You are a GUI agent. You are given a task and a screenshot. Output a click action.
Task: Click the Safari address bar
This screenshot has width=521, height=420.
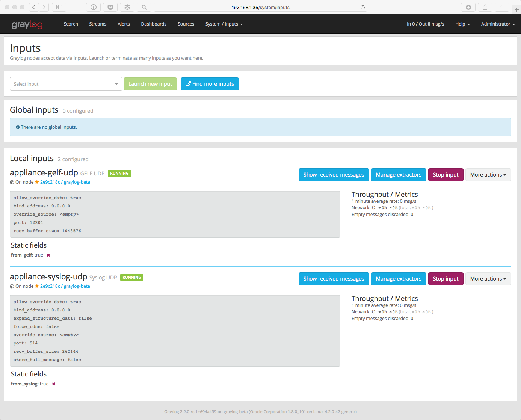260,7
